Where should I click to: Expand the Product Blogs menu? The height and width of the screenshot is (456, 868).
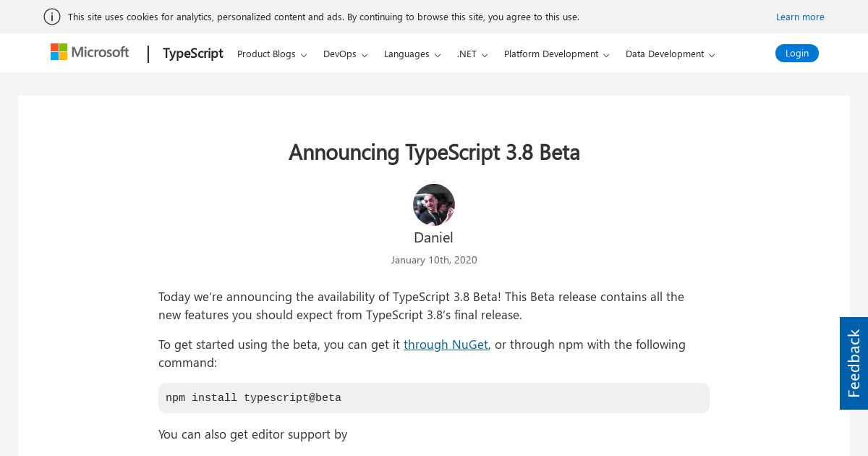click(272, 54)
